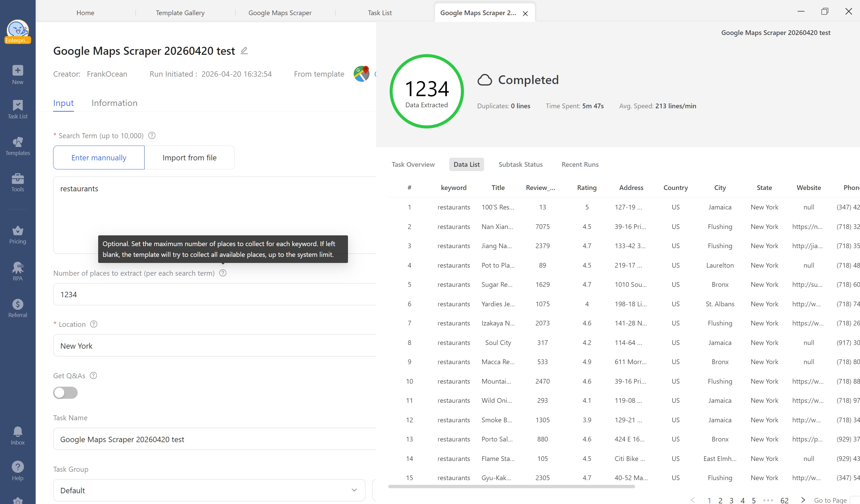The width and height of the screenshot is (860, 504).
Task: Open the RPA octopus icon
Action: click(x=18, y=268)
